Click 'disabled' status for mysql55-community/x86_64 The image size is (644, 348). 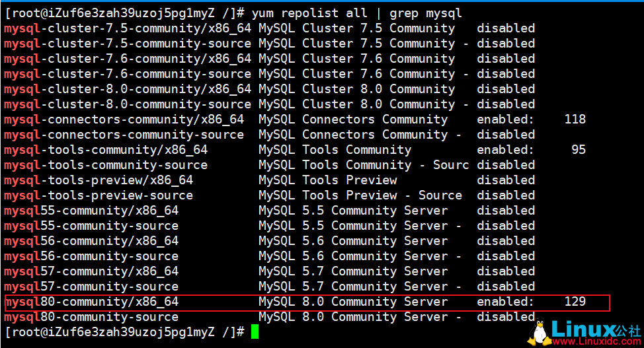click(x=506, y=211)
